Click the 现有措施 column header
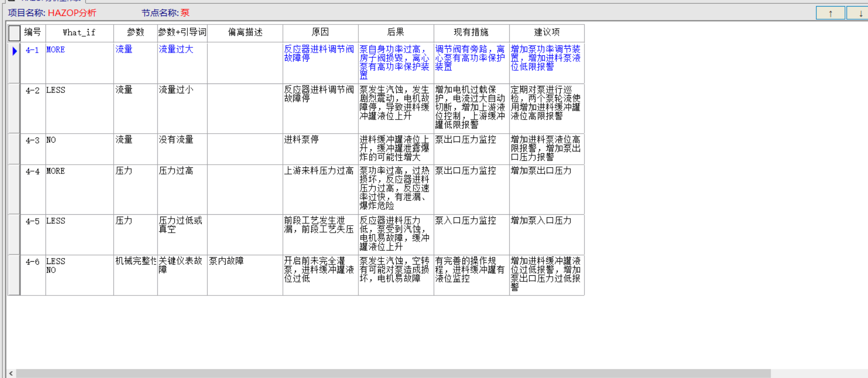 click(471, 33)
